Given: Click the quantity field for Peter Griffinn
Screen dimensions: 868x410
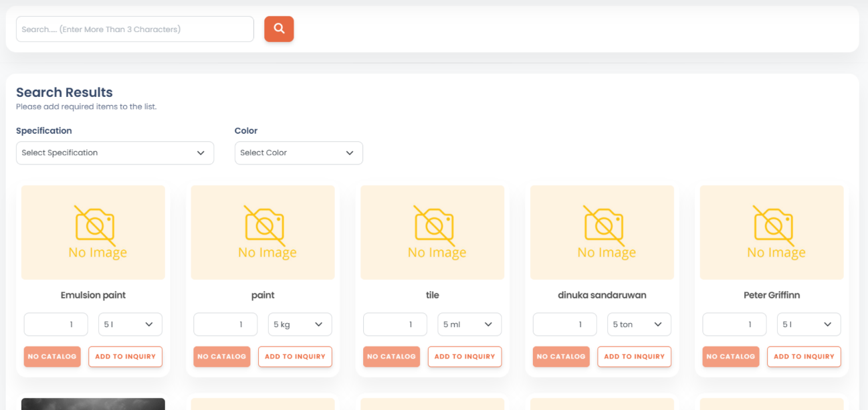Looking at the screenshot, I should click(734, 324).
